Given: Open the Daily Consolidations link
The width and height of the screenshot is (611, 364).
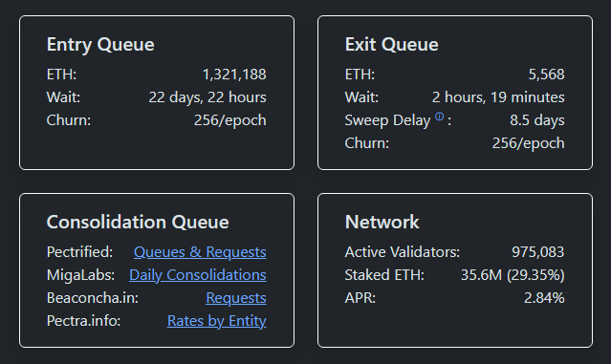Looking at the screenshot, I should 198,275.
